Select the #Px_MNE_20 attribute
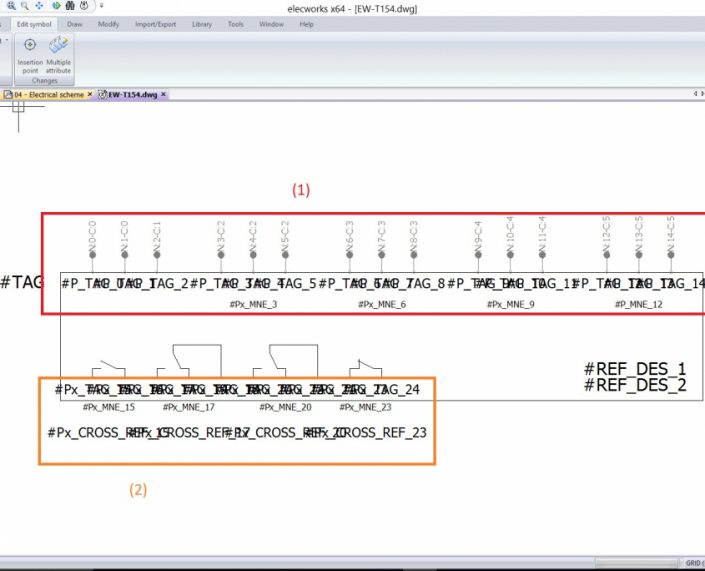The width and height of the screenshot is (705, 571). coord(285,407)
